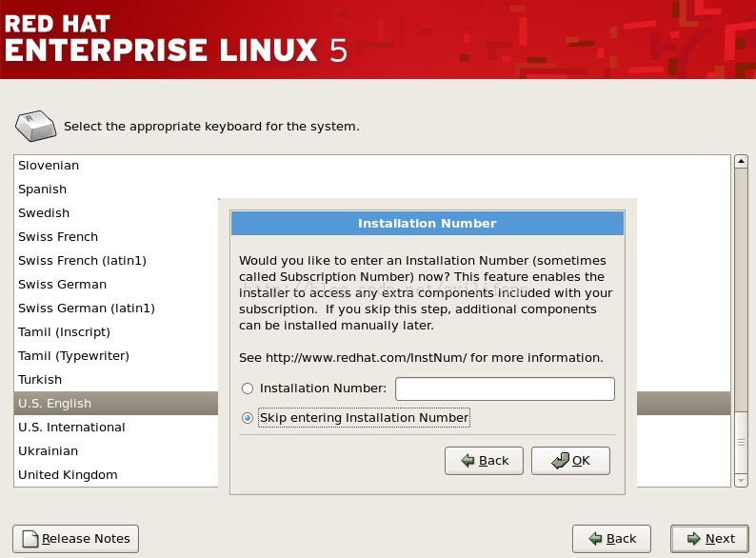
Task: Select the Installation Number radio button
Action: point(248,389)
